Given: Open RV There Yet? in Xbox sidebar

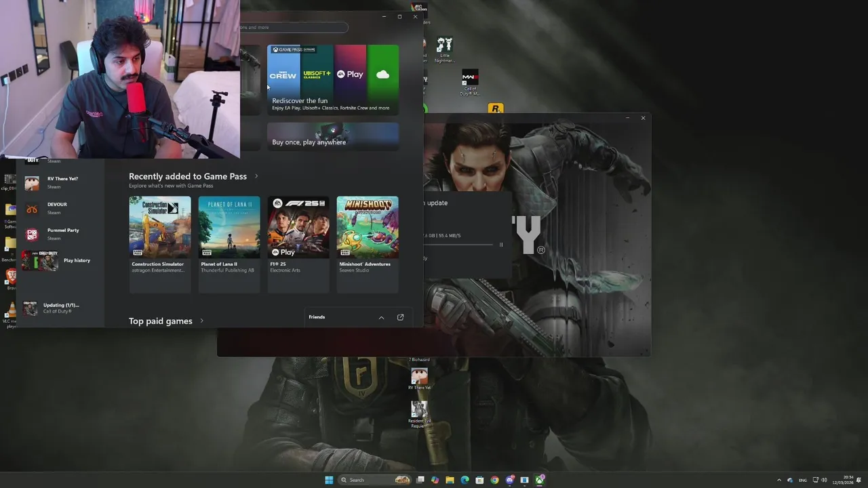Looking at the screenshot, I should click(x=61, y=182).
